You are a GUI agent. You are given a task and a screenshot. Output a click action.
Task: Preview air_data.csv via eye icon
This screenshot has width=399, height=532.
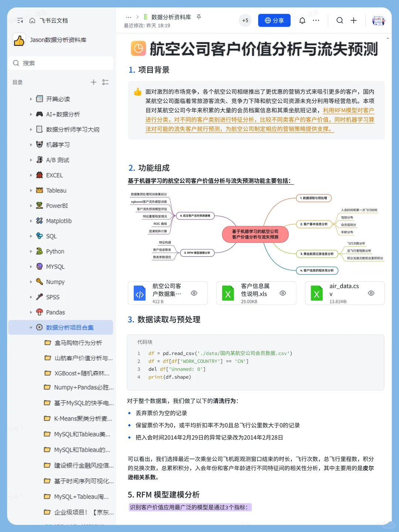click(371, 293)
